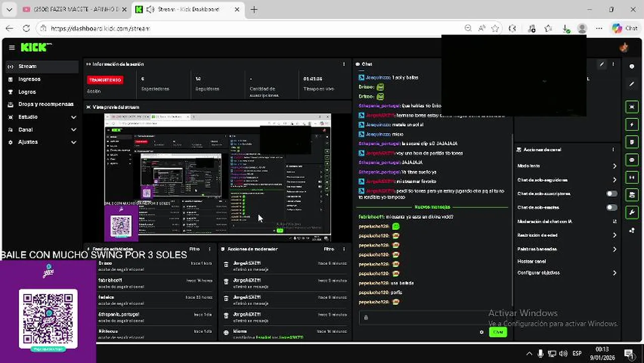Click the lightning bolt right toolbar icon
Viewport: 644px width, 363px height.
pyautogui.click(x=632, y=124)
